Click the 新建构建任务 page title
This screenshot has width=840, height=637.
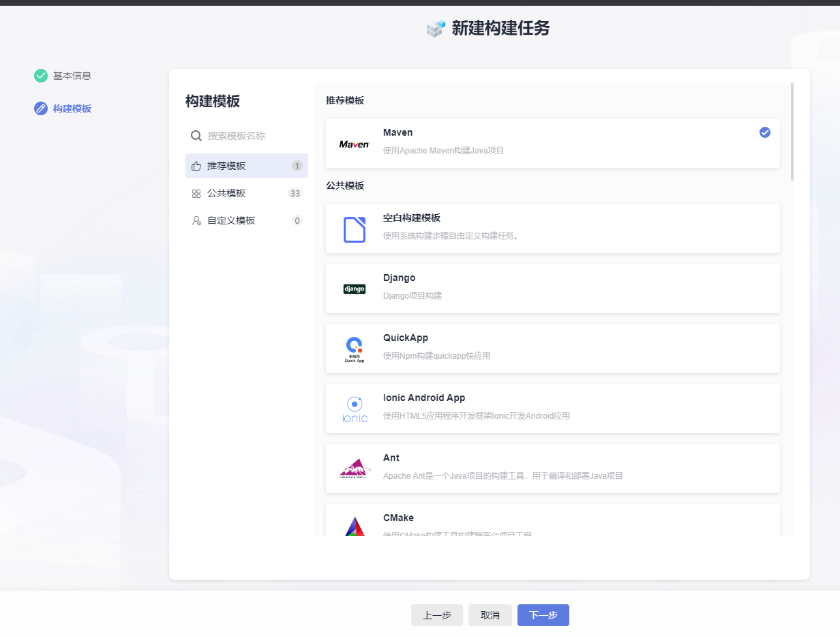tap(500, 28)
